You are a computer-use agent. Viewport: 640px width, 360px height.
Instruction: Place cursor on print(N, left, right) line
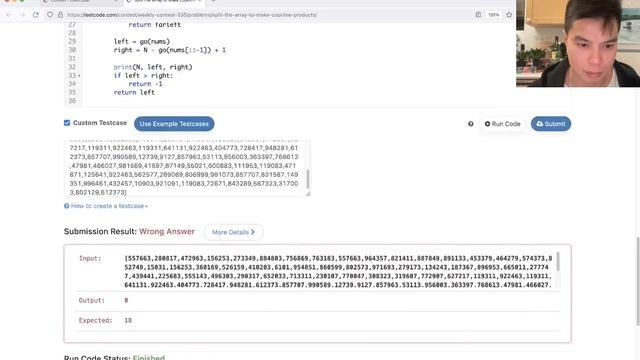coord(153,67)
